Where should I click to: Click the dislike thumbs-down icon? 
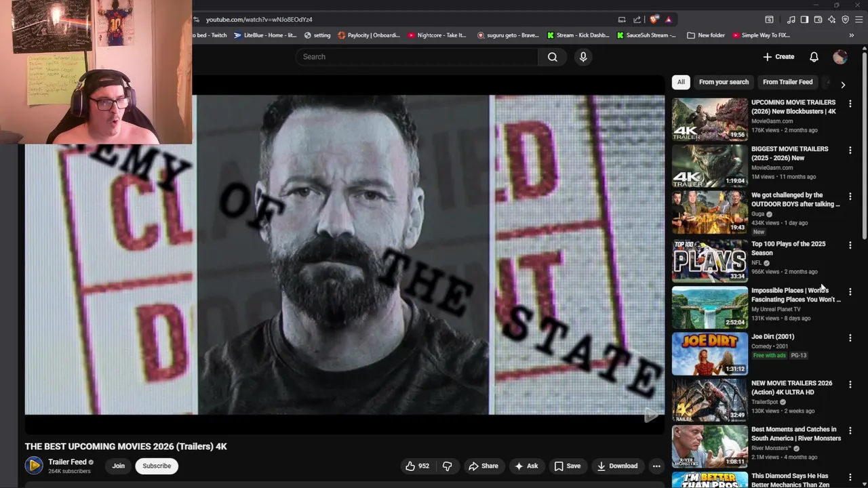(x=447, y=466)
